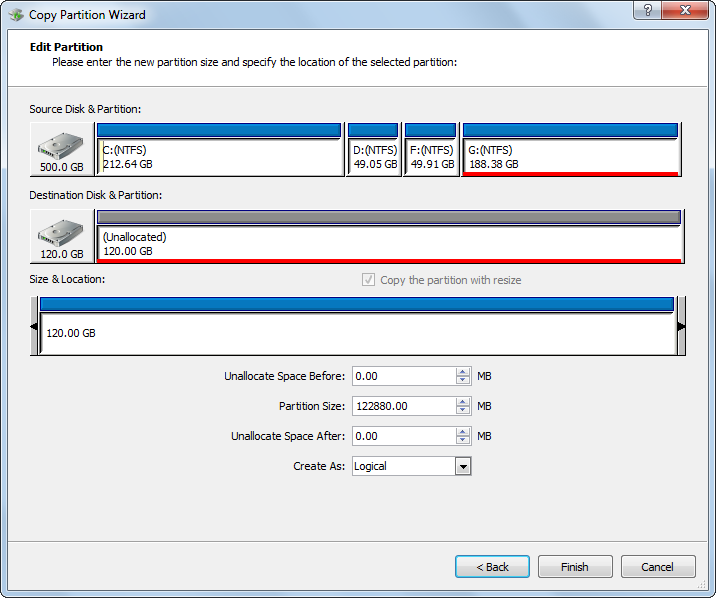The image size is (716, 598).
Task: Go back with the Back button
Action: coord(492,567)
